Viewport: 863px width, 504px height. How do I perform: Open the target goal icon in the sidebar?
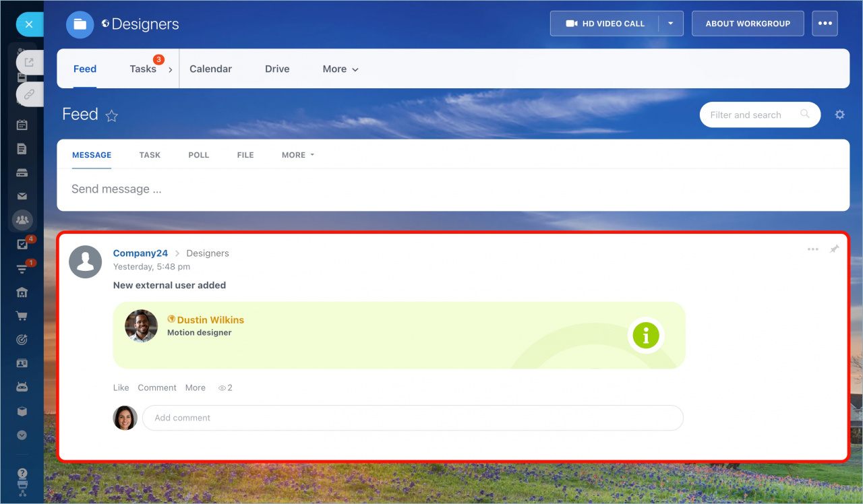(22, 340)
